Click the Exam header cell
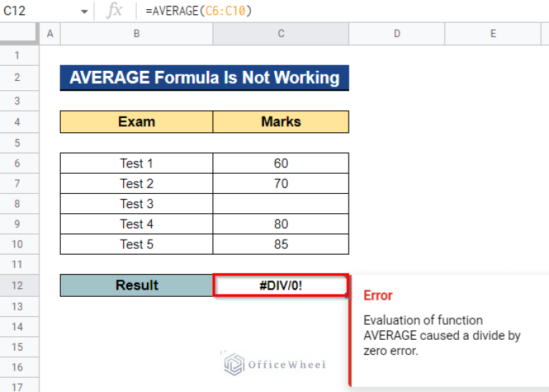 (136, 122)
